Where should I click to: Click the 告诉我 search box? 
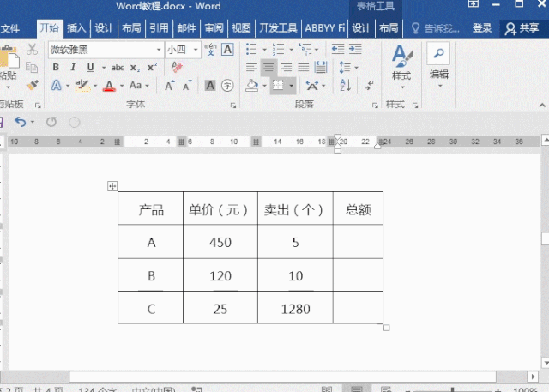[x=436, y=28]
